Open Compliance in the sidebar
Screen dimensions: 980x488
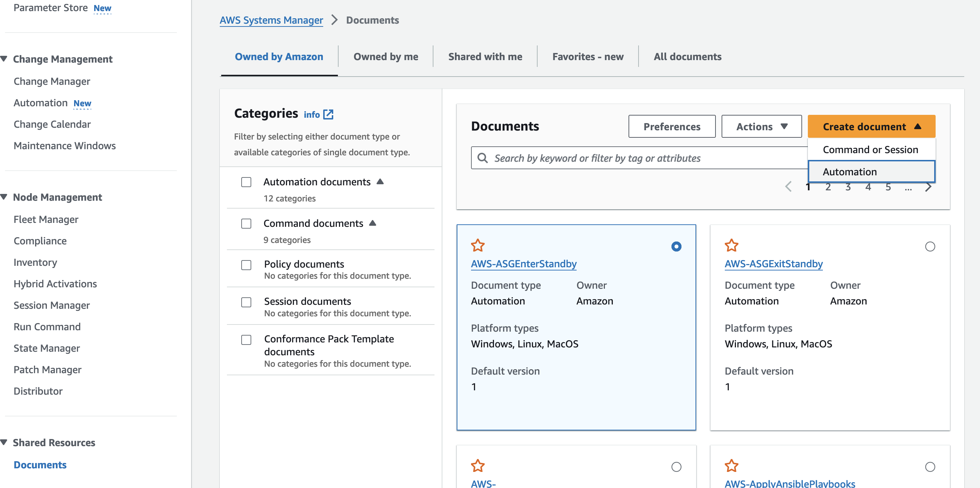point(40,241)
